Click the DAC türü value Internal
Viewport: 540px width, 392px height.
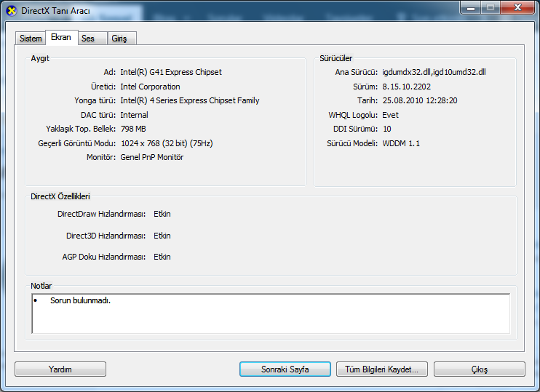(x=134, y=115)
